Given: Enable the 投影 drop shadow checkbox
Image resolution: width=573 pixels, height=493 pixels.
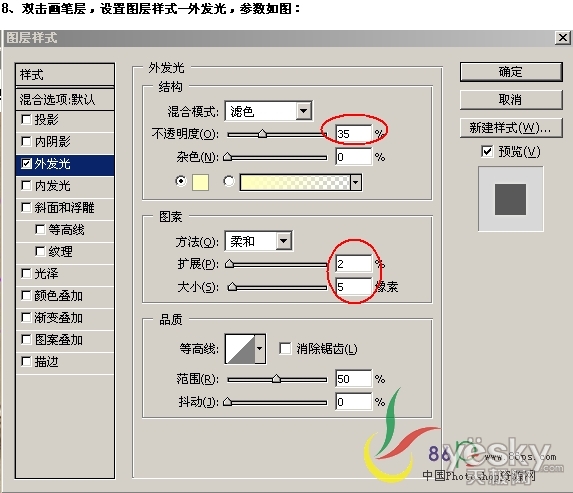Looking at the screenshot, I should (26, 120).
